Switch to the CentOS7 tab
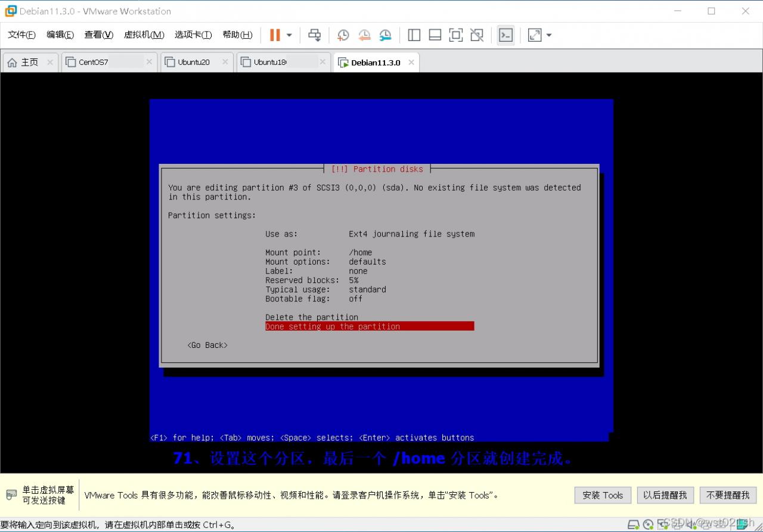 tap(109, 63)
